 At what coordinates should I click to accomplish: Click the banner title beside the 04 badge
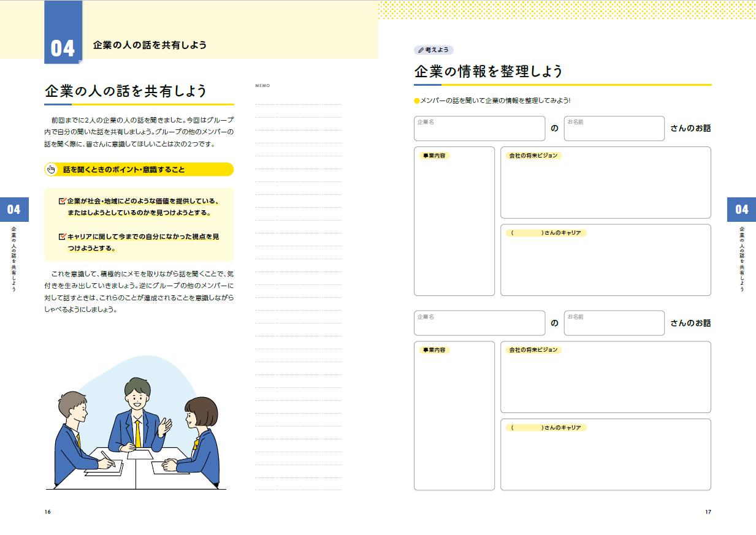150,45
